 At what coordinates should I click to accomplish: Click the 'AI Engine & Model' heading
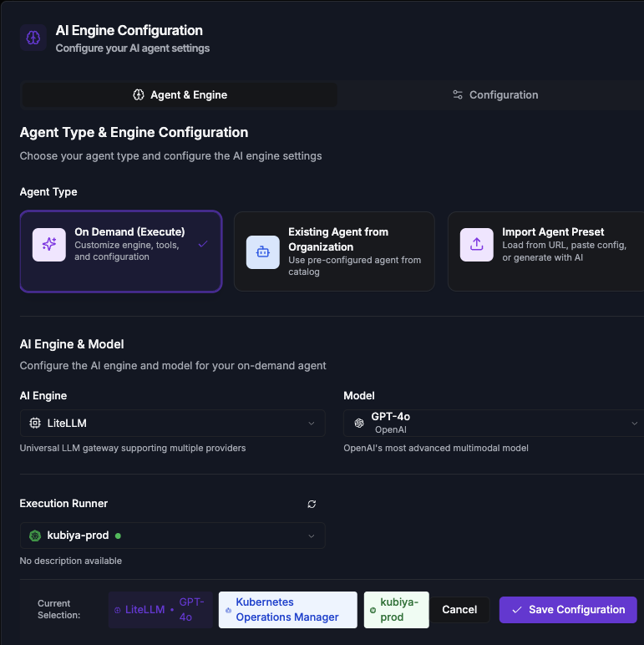pyautogui.click(x=72, y=344)
